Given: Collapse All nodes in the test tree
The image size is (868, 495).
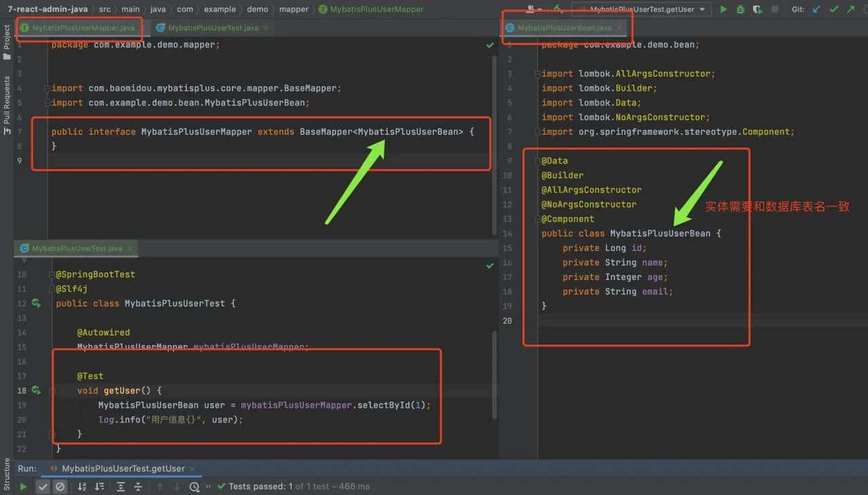Looking at the screenshot, I should tap(138, 486).
